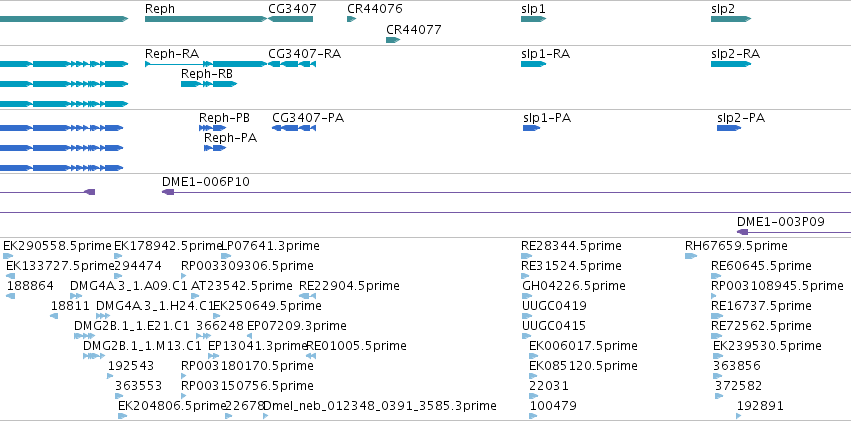Click the RE28344.5prime EST arrow
This screenshot has width=851, height=421.
click(x=526, y=256)
